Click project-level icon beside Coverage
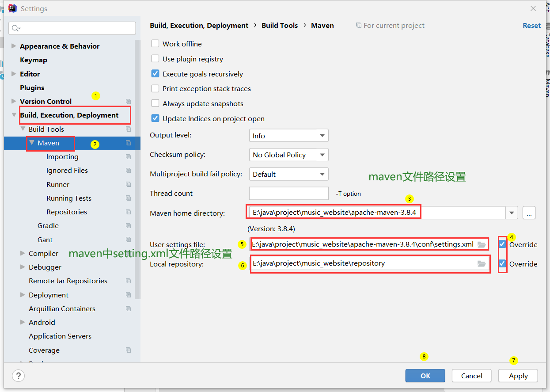The height and width of the screenshot is (392, 550). tap(128, 350)
